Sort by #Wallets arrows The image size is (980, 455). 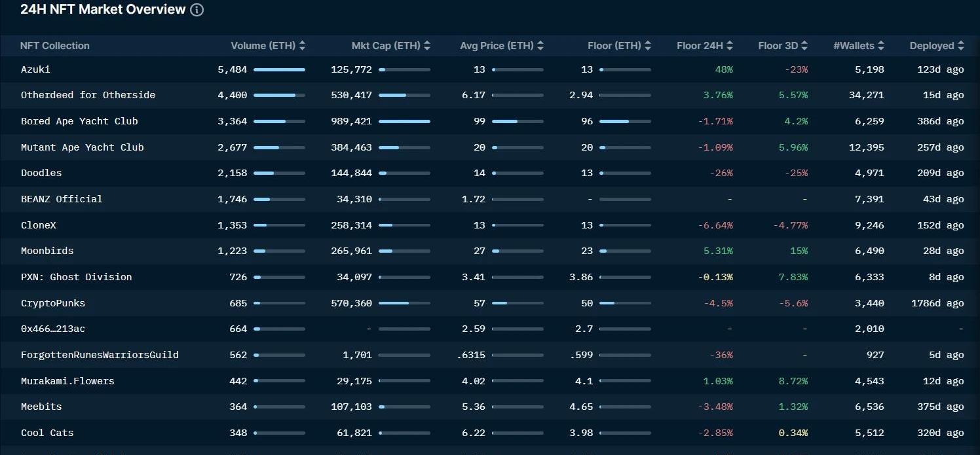click(881, 46)
